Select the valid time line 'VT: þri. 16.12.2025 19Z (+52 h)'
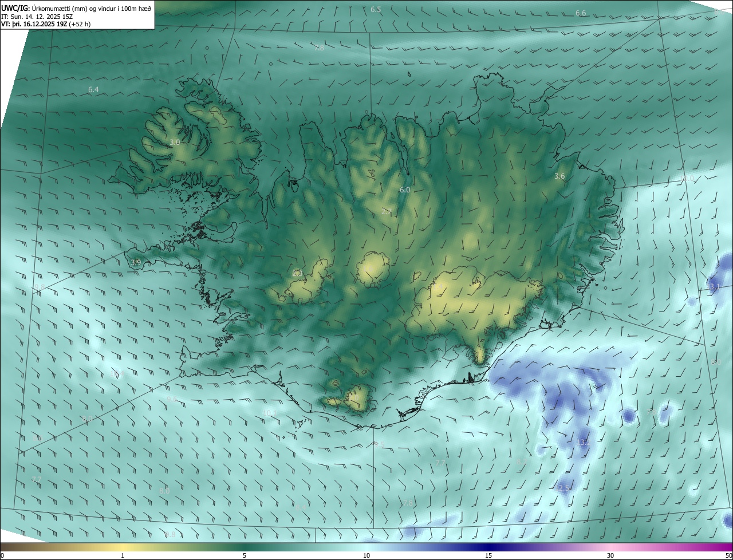733x560 pixels. pos(46,24)
